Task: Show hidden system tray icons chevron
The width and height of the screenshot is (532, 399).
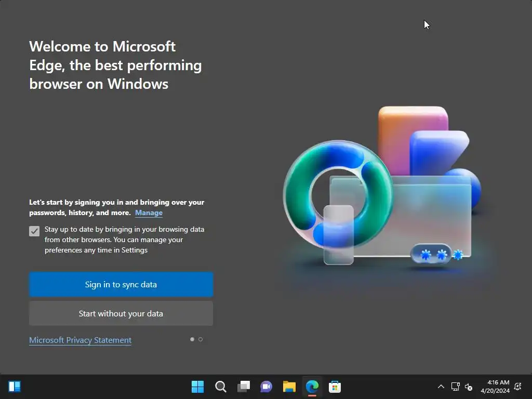Action: pyautogui.click(x=441, y=387)
